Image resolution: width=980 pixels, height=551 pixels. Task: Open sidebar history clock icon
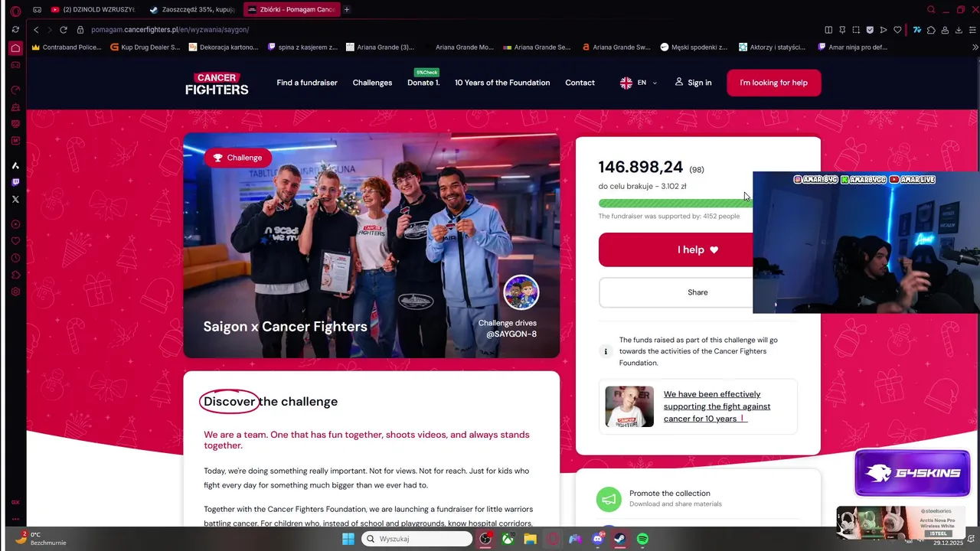click(x=15, y=258)
